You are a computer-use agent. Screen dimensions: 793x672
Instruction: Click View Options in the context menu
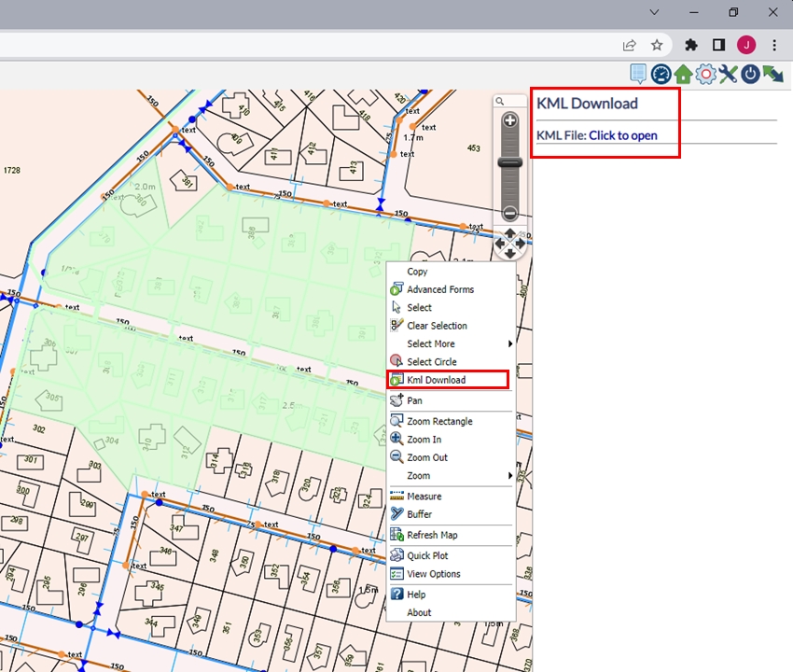coord(433,574)
